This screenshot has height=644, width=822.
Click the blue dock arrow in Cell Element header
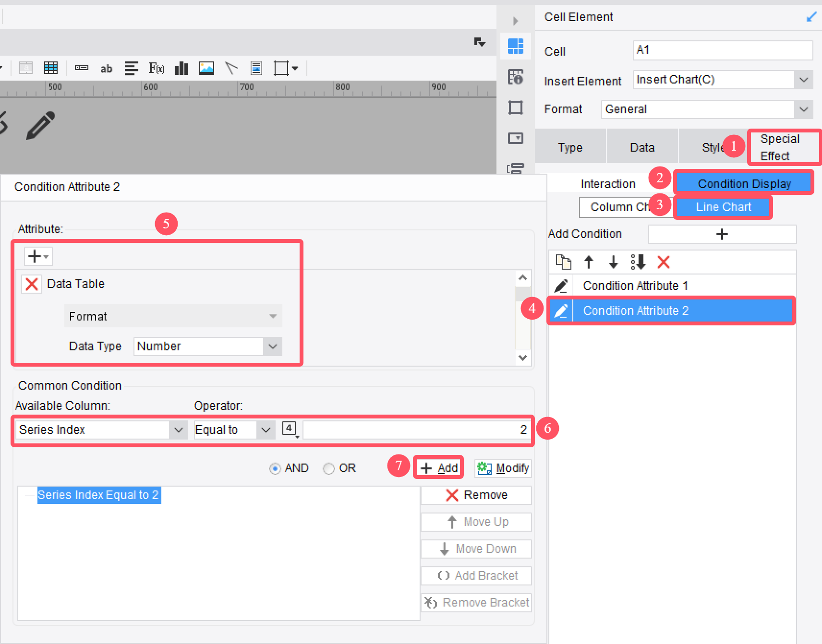pos(811,17)
